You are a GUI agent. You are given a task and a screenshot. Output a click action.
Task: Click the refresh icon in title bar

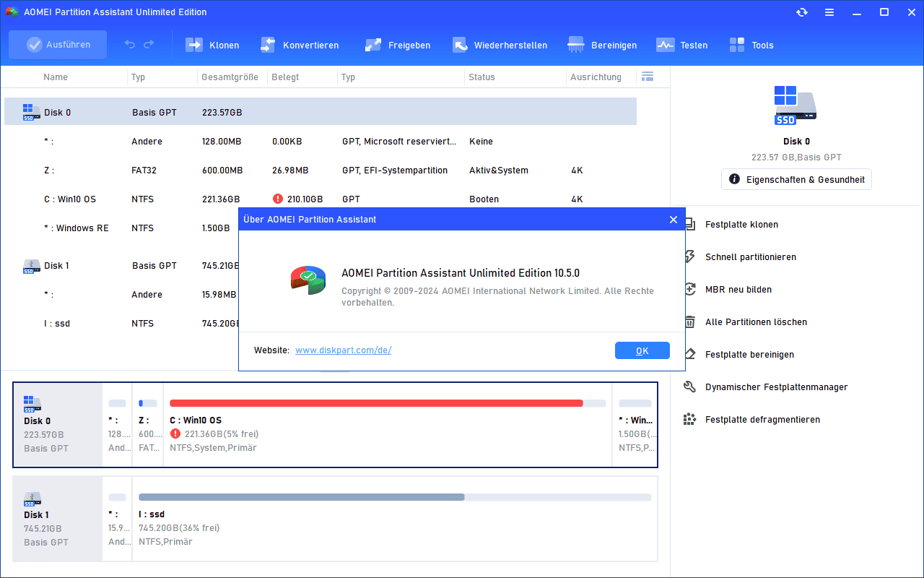(802, 12)
